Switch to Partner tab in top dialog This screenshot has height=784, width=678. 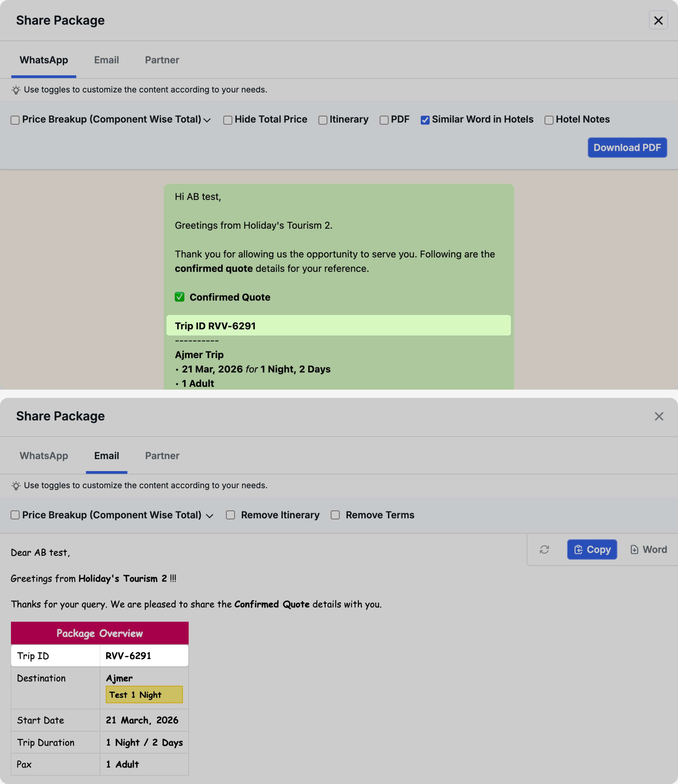click(x=162, y=60)
